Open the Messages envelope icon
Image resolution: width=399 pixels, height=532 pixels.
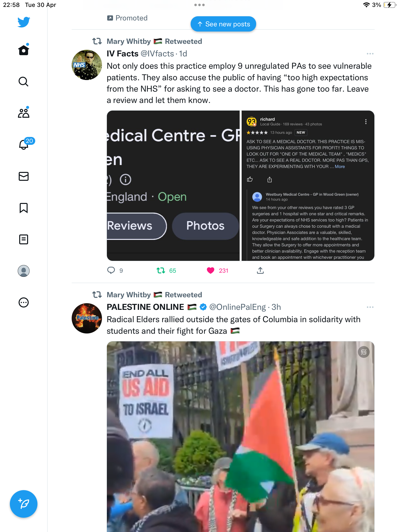[x=24, y=176]
